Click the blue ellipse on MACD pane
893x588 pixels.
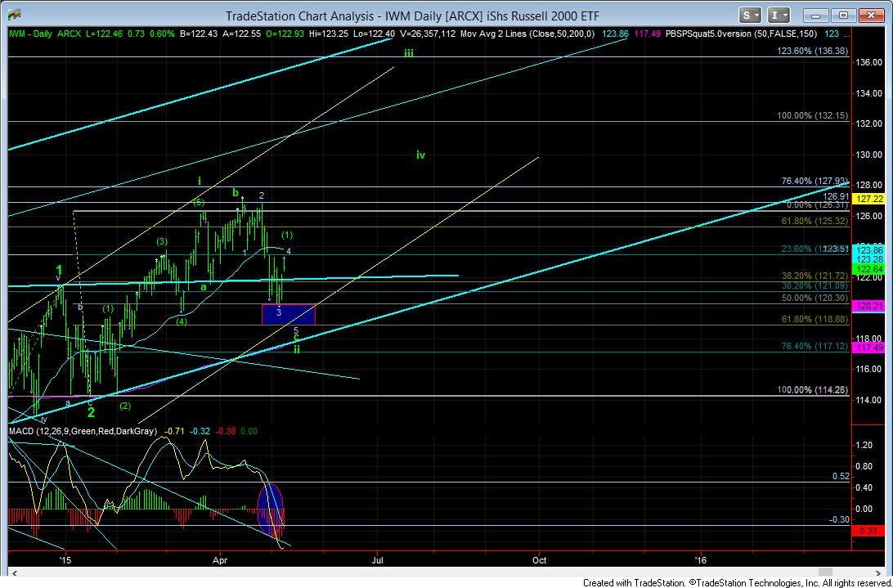tap(271, 510)
